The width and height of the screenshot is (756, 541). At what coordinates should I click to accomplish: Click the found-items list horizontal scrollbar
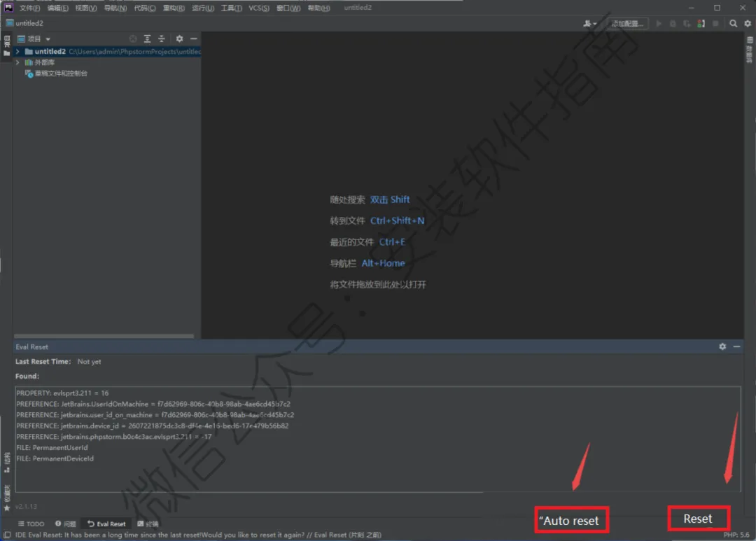pyautogui.click(x=250, y=492)
